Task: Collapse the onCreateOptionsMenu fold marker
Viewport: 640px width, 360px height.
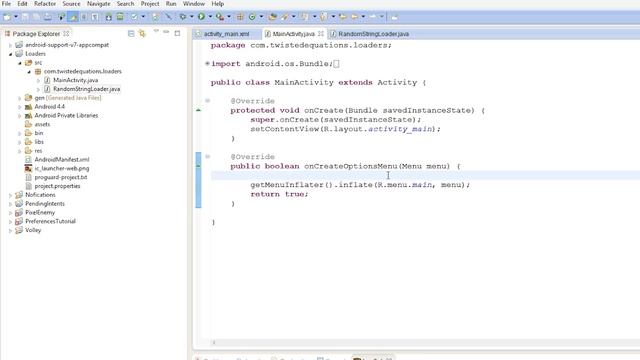Action: pyautogui.click(x=207, y=156)
